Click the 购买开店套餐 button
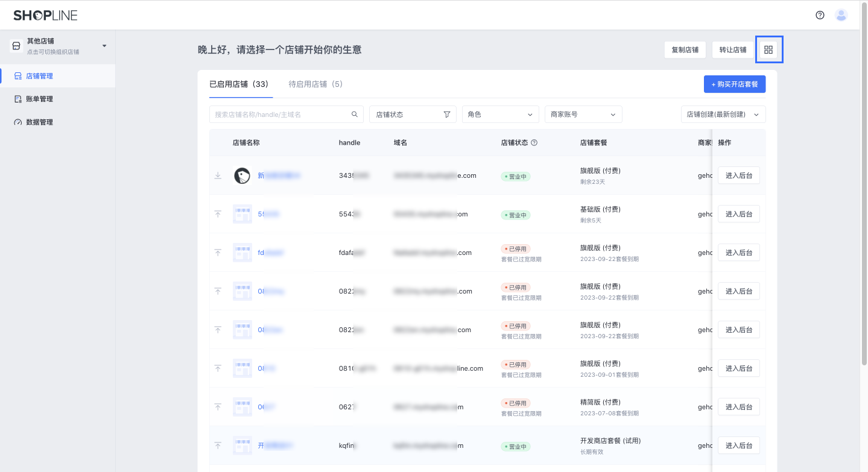Image resolution: width=868 pixels, height=472 pixels. click(735, 84)
